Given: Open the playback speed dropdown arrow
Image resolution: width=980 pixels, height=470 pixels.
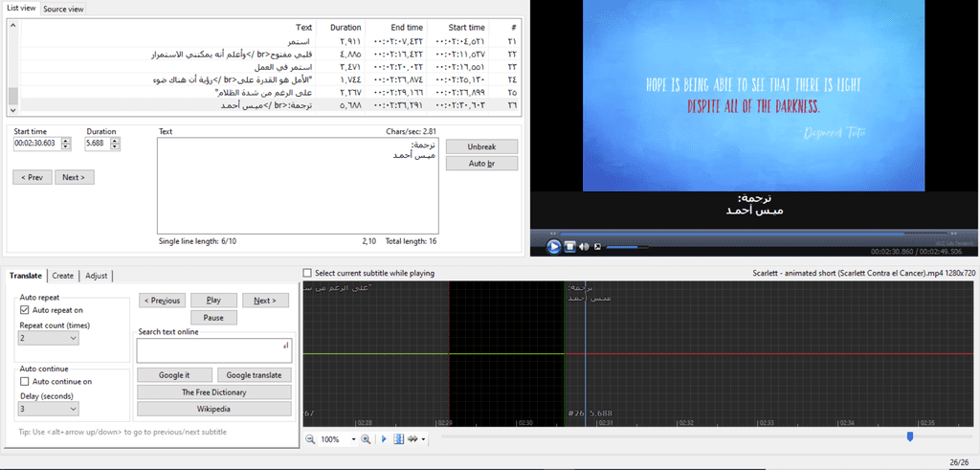Looking at the screenshot, I should [x=424, y=440].
